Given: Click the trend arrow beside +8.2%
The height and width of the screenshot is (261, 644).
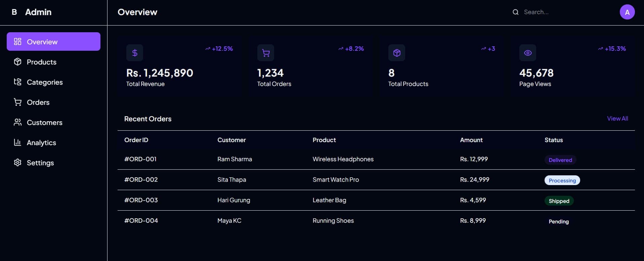Looking at the screenshot, I should [x=341, y=49].
